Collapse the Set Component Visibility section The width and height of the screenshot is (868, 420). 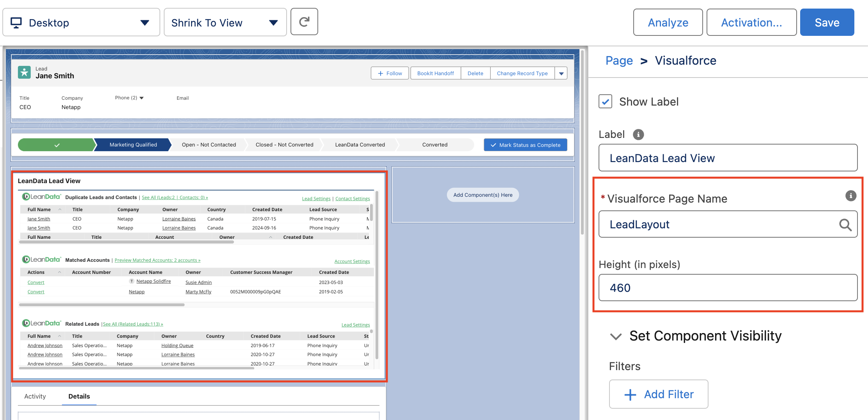[616, 336]
